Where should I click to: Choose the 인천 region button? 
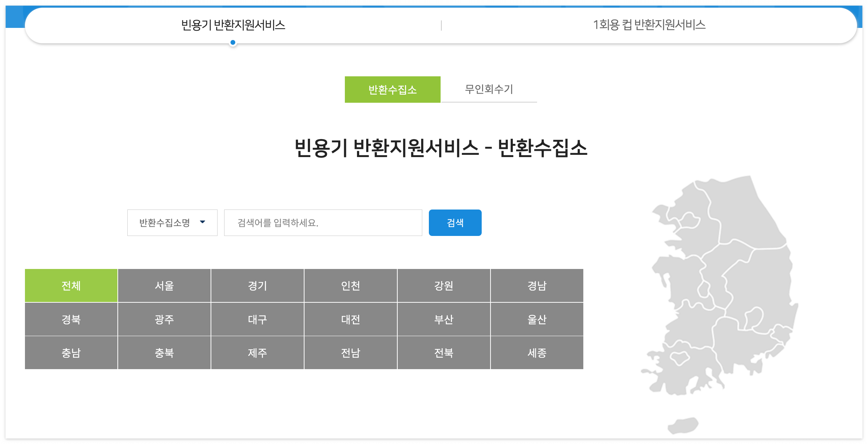(350, 285)
